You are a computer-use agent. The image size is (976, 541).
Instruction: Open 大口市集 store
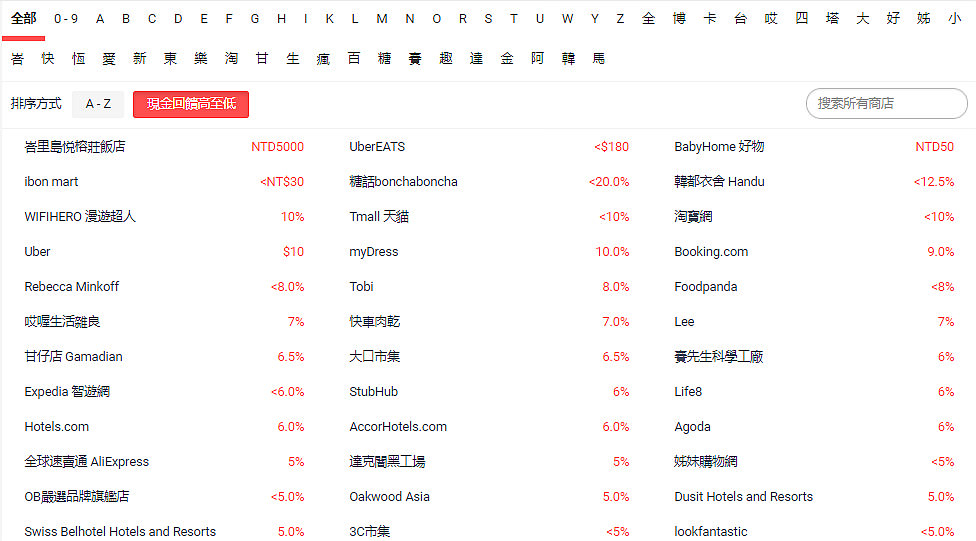click(x=375, y=357)
